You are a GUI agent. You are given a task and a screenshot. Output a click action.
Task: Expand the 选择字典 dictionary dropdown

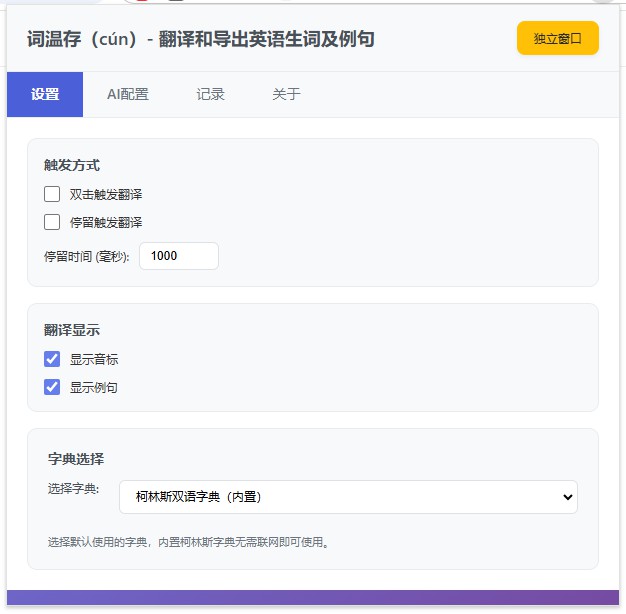348,497
